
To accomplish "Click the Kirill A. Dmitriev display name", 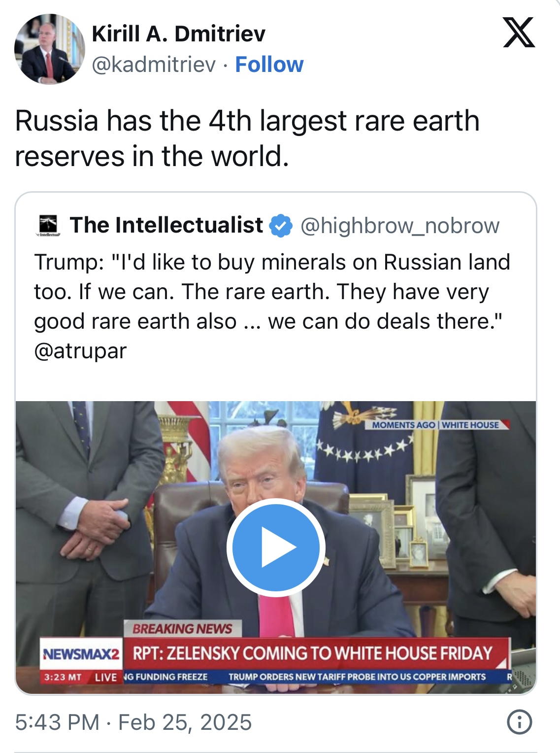I will (x=178, y=34).
